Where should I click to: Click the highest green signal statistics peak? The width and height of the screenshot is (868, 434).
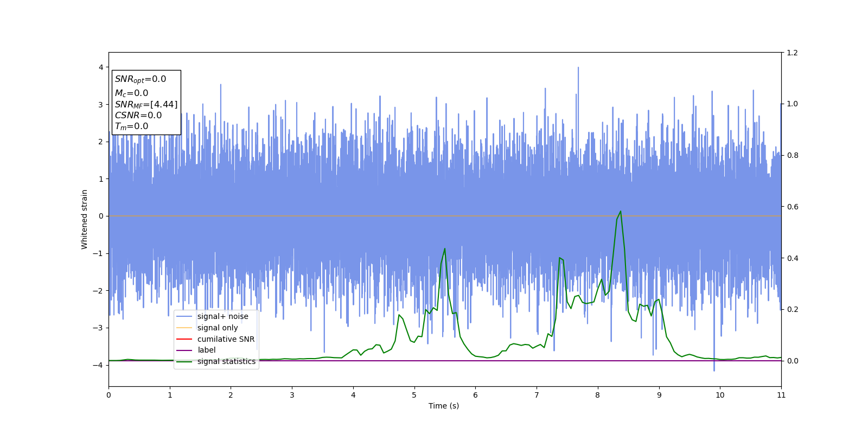tap(621, 212)
